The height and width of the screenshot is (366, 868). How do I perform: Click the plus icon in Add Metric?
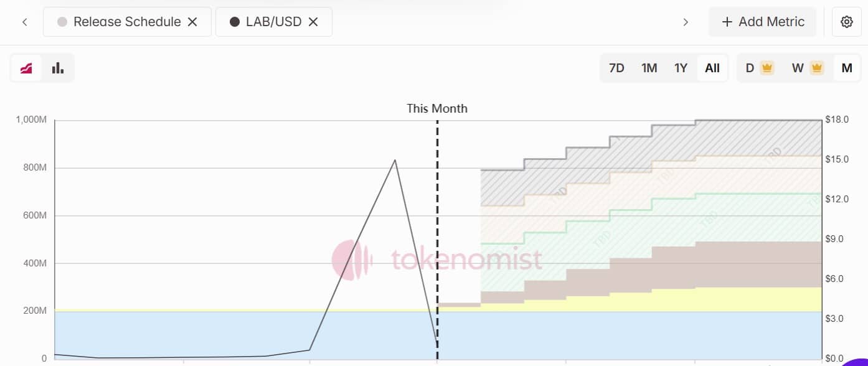[x=727, y=22]
